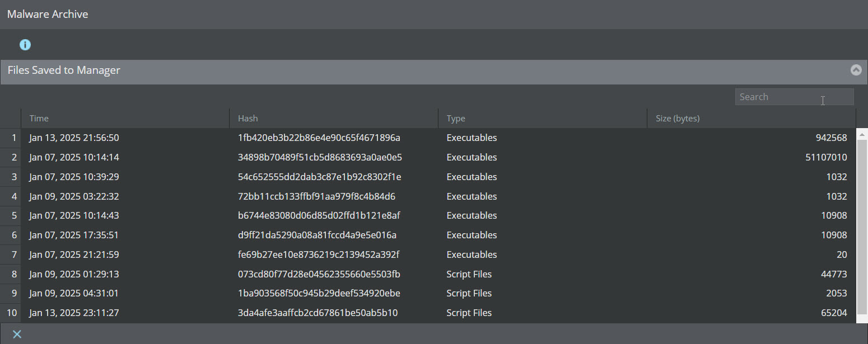This screenshot has height=344, width=868.
Task: Select hash b6744e83080d06d85d02ffd1b121e8af
Action: (319, 215)
